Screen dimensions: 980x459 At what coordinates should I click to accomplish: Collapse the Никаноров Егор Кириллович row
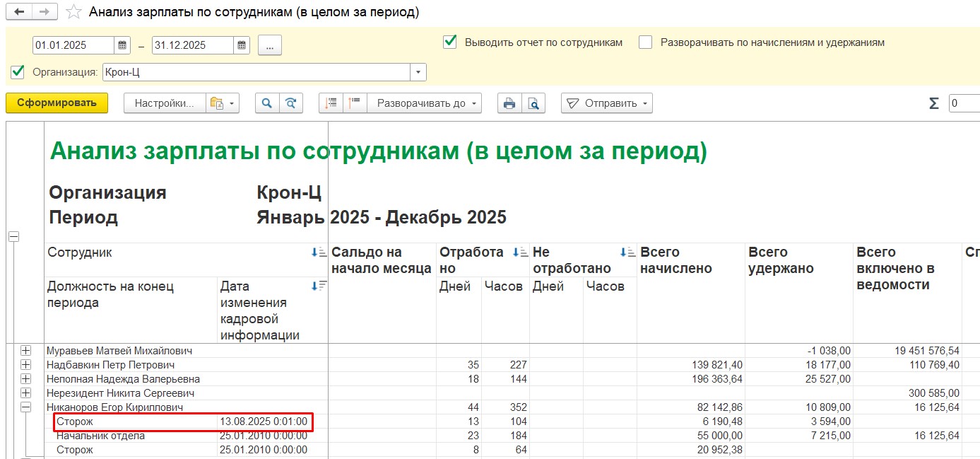(26, 407)
